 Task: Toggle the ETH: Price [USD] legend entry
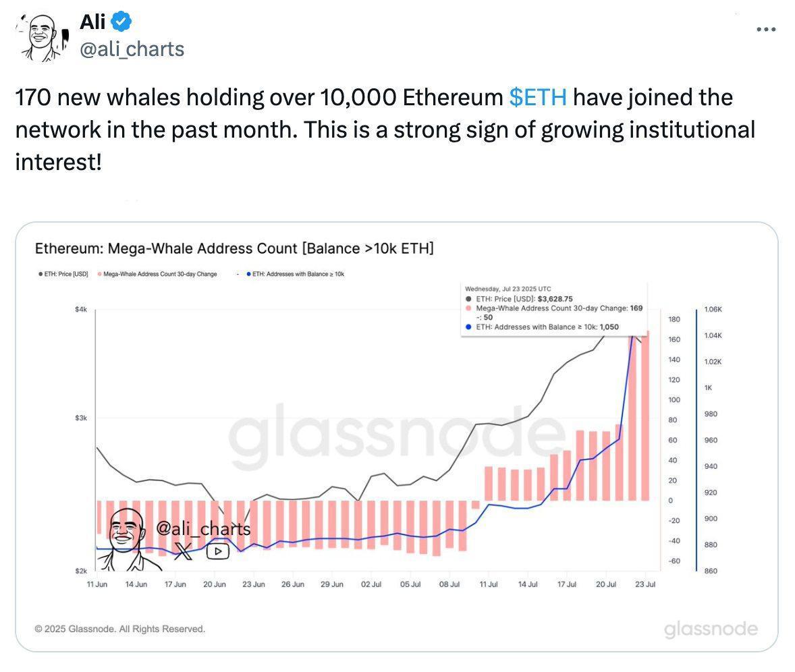coord(63,274)
